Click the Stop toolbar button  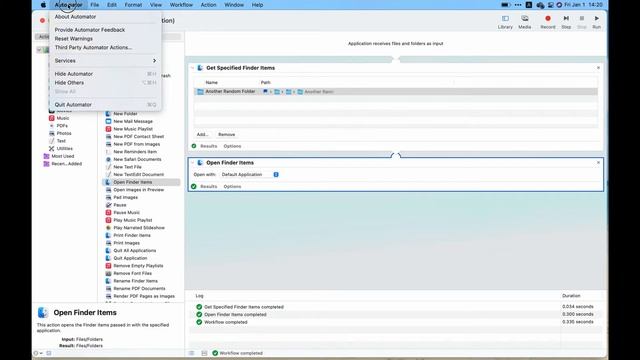[x=582, y=22]
